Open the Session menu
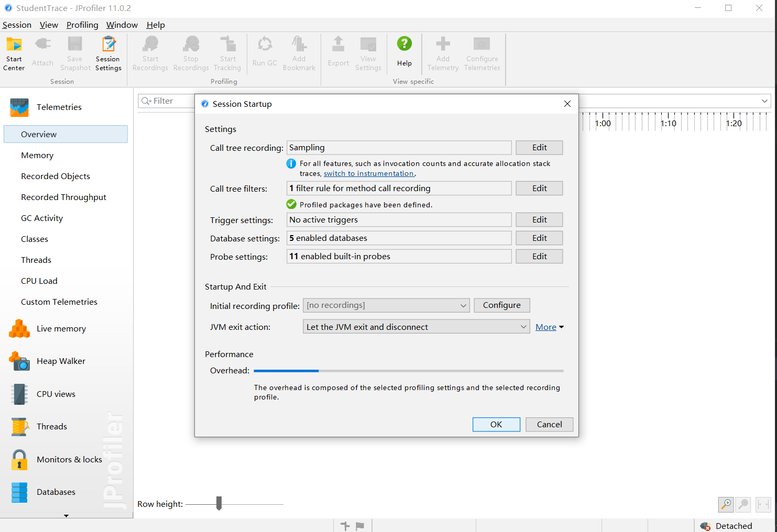The height and width of the screenshot is (532, 777). click(x=17, y=25)
